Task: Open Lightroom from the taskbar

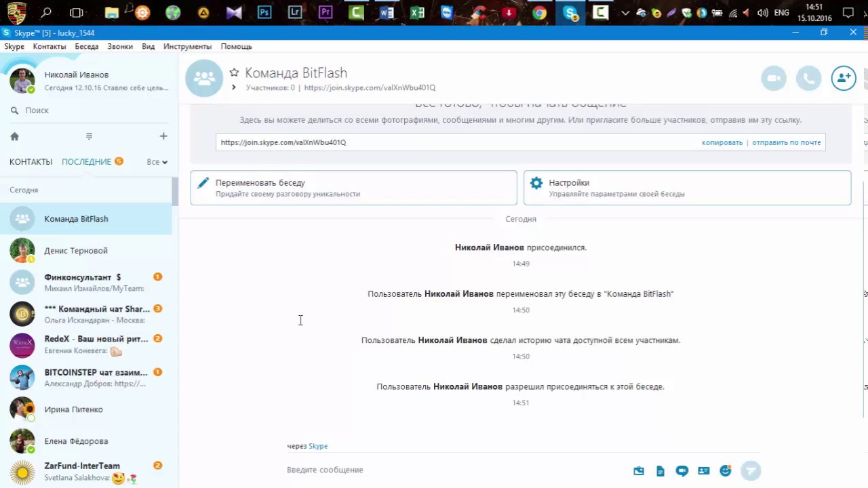Action: [x=295, y=12]
